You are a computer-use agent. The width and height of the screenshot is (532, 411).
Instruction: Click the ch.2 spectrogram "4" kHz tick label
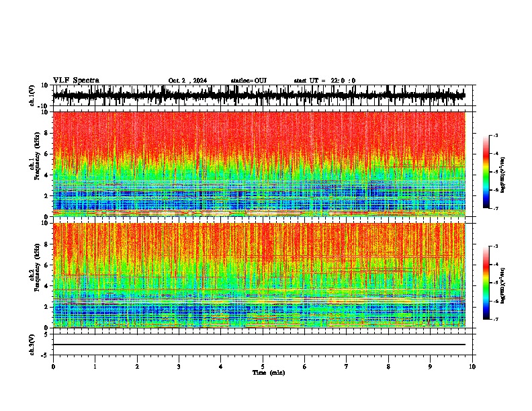46,286
